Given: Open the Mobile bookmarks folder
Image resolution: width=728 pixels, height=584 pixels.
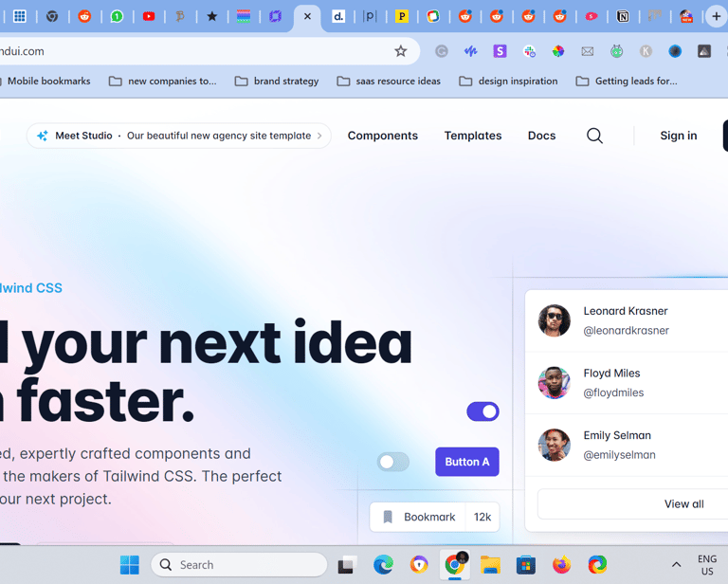Looking at the screenshot, I should coord(45,82).
